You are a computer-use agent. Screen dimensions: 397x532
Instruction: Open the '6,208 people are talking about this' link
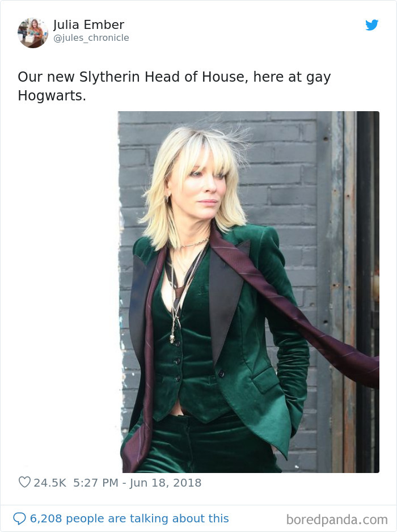pyautogui.click(x=129, y=518)
